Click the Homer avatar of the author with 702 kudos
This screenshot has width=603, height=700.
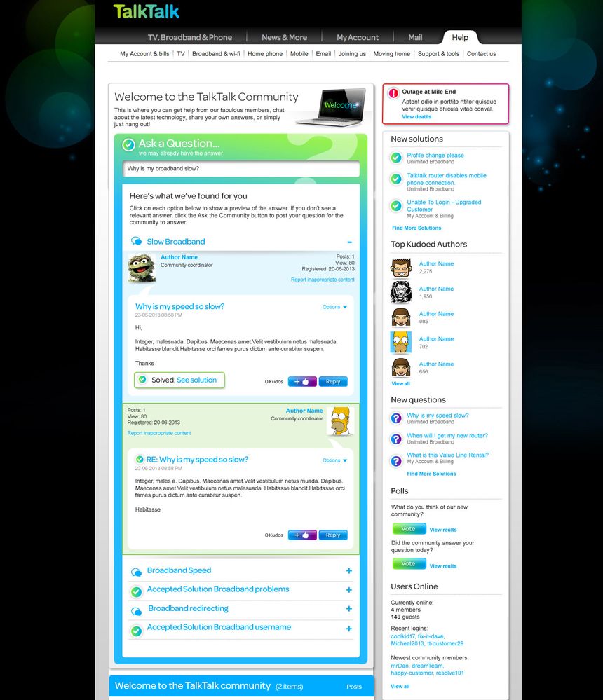tap(401, 343)
